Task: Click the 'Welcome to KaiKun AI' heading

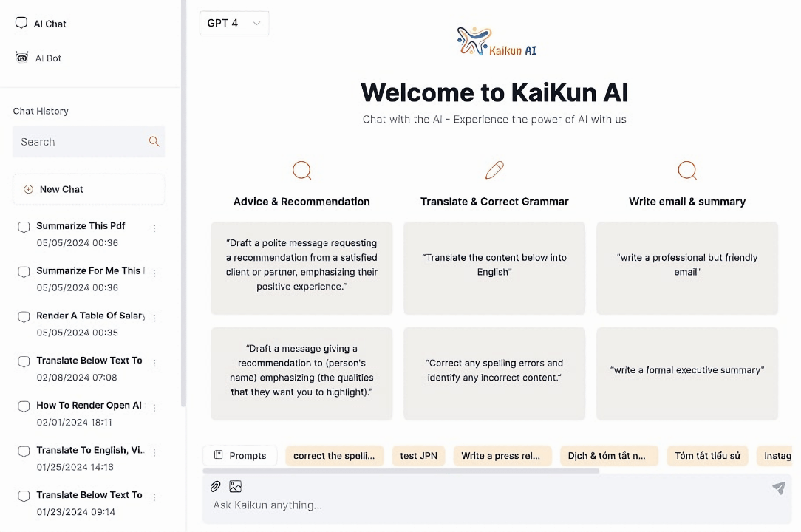Action: tap(494, 92)
